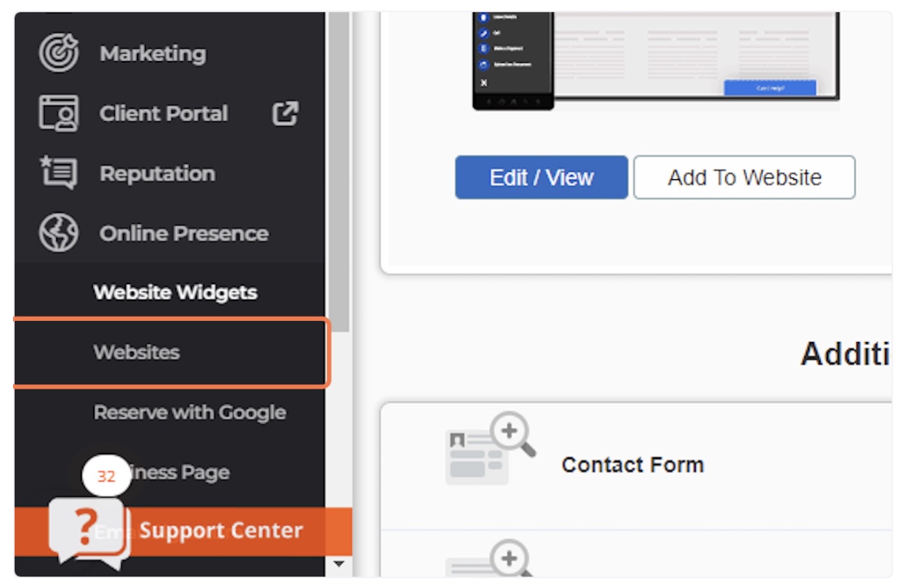This screenshot has width=898, height=588.
Task: Click the sidebar vertical scrollbar thumb
Action: coord(339,172)
